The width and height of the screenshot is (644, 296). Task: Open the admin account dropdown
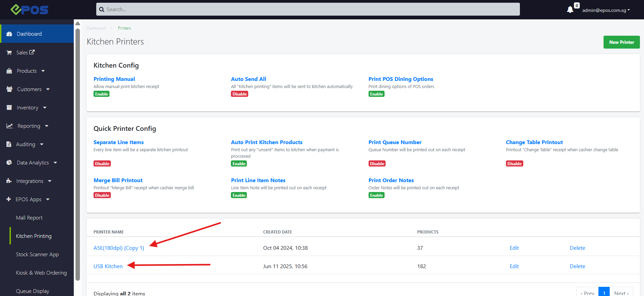point(606,10)
